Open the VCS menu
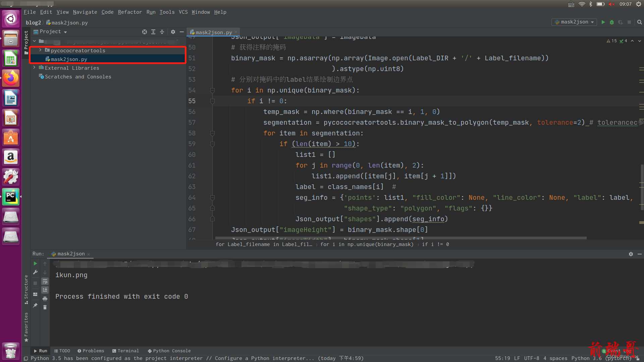 tap(183, 12)
